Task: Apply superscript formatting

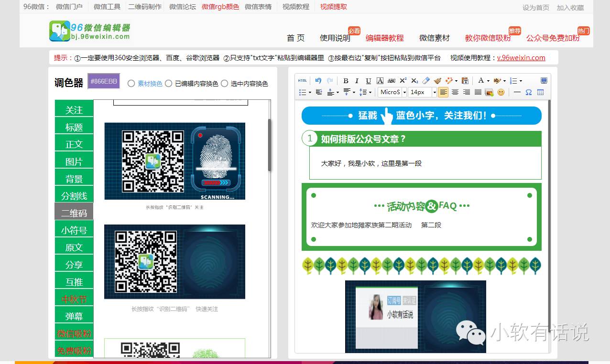Action: (x=403, y=81)
